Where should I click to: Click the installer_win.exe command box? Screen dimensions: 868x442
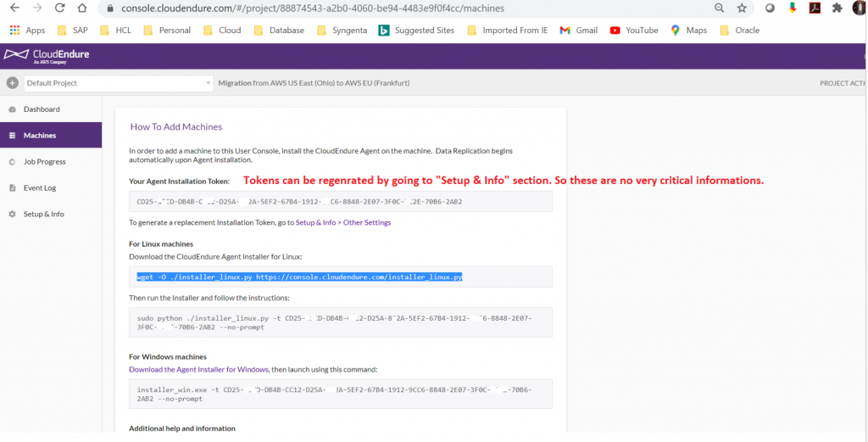[341, 394]
